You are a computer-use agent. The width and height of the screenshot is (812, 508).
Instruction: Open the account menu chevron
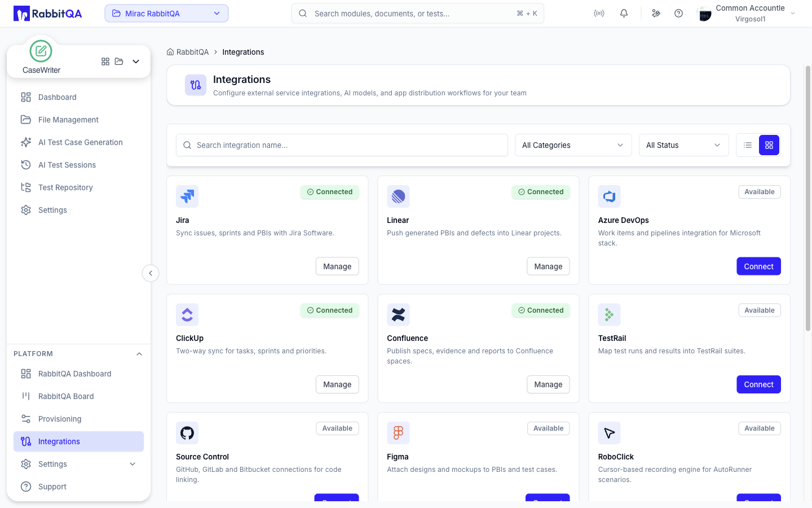pyautogui.click(x=793, y=14)
